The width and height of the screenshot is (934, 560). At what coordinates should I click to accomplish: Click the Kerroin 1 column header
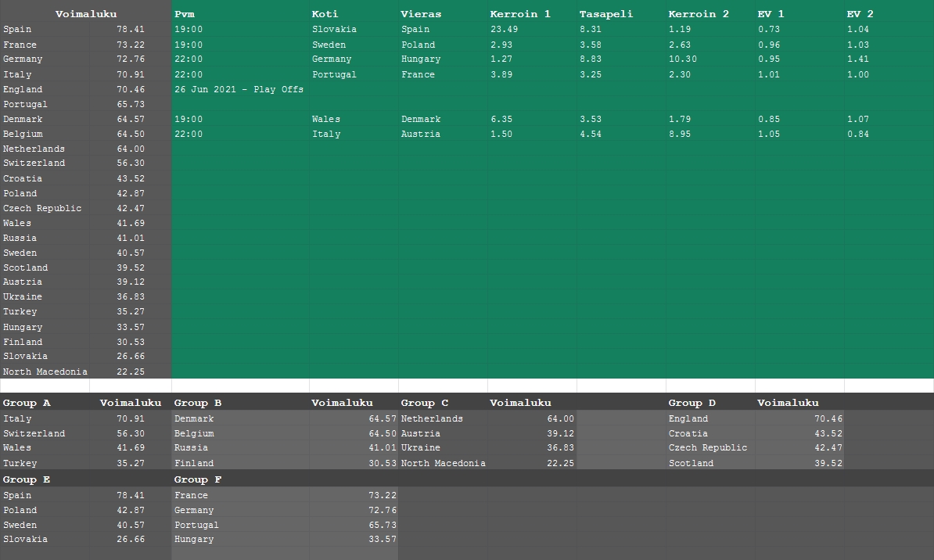pyautogui.click(x=520, y=14)
